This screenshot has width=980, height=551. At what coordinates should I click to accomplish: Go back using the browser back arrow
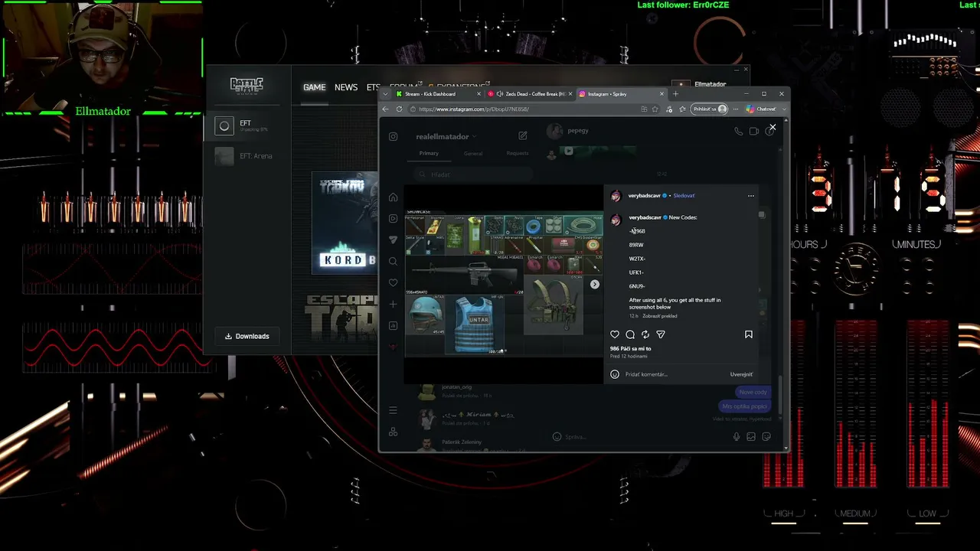click(x=386, y=109)
